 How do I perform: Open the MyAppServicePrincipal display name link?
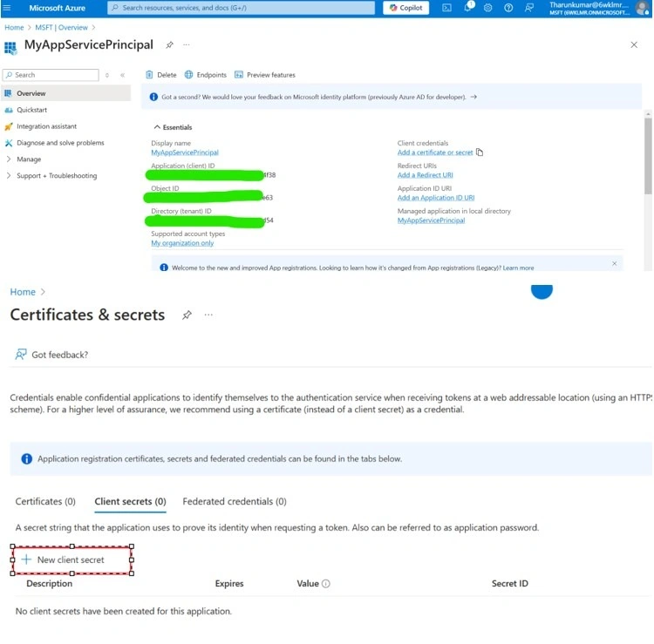(x=184, y=153)
